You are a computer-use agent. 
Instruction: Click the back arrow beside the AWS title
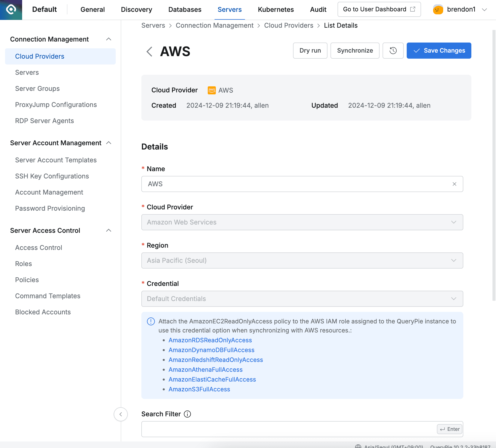coord(149,51)
